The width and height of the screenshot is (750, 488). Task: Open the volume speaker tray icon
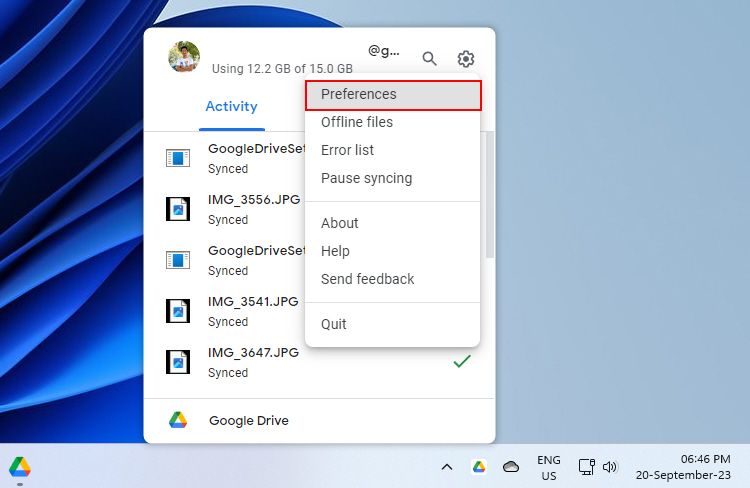click(x=611, y=467)
